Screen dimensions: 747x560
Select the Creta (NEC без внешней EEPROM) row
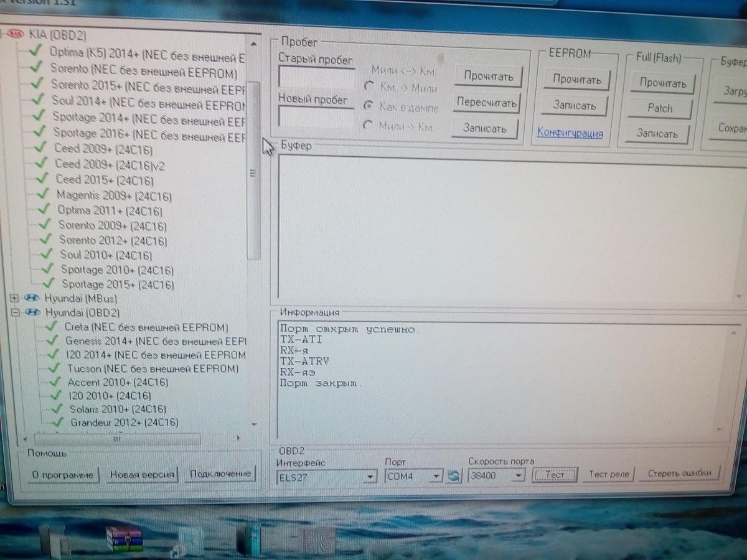tap(146, 327)
